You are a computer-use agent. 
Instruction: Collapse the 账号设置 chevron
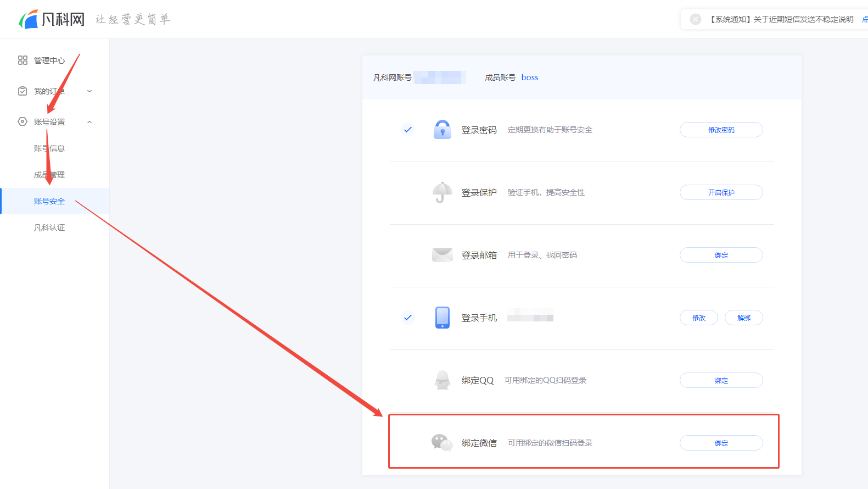coord(89,122)
